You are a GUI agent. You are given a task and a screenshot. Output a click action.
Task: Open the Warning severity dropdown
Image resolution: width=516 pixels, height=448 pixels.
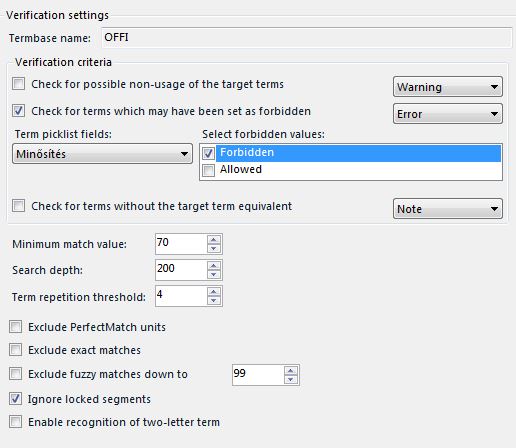tap(448, 87)
